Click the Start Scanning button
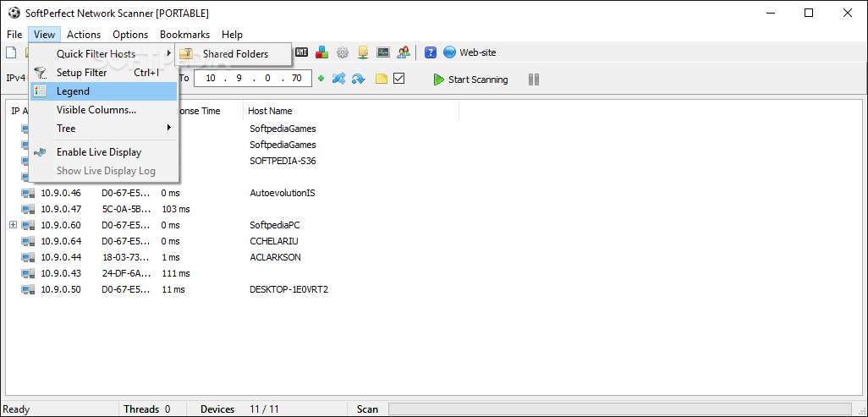Screen dimensions: 868x417 [x=470, y=80]
